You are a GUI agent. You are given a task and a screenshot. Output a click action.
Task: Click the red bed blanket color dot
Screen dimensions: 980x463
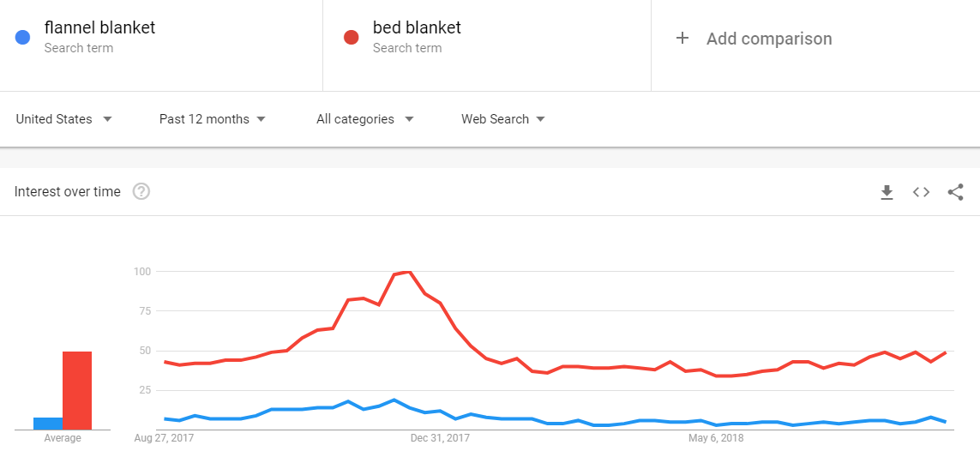pyautogui.click(x=352, y=38)
